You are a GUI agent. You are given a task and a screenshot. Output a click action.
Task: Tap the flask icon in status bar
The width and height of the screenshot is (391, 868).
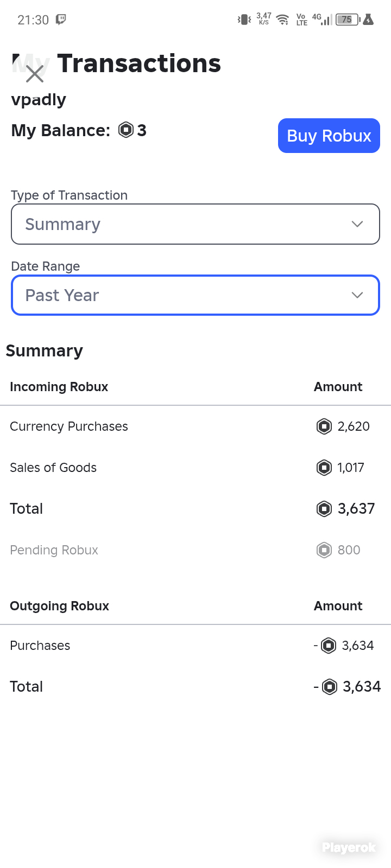[368, 20]
